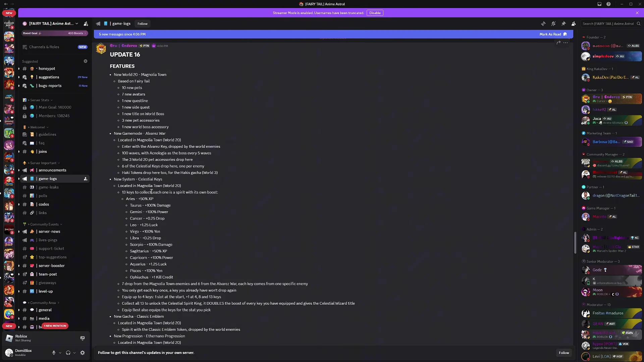This screenshot has width=644, height=362.
Task: Select member Godz in Senior Moderators
Action: pyautogui.click(x=611, y=270)
